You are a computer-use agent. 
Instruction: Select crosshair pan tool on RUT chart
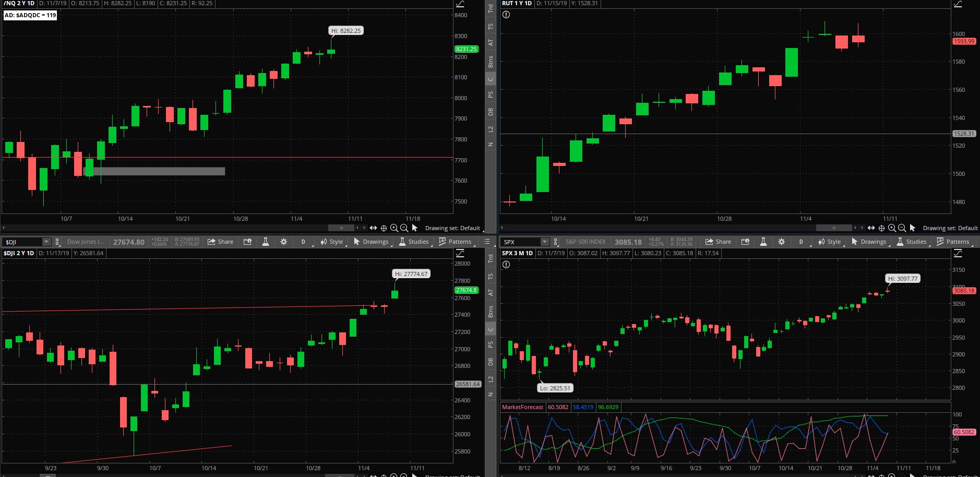881,228
